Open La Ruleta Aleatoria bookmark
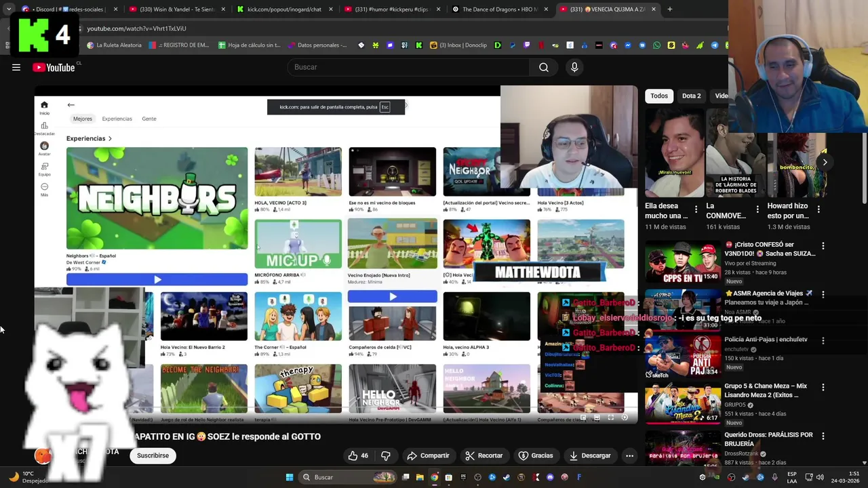The height and width of the screenshot is (488, 868). coord(115,45)
